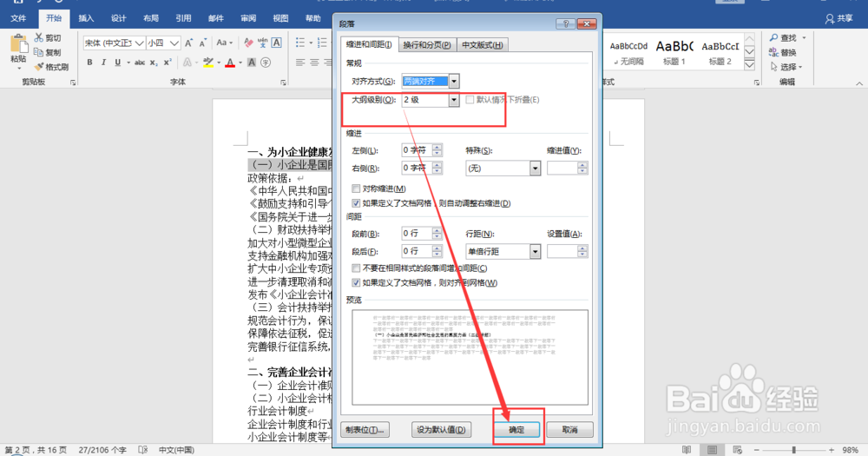Click the clear formatting eraser icon
This screenshot has width=868, height=456.
(x=248, y=43)
